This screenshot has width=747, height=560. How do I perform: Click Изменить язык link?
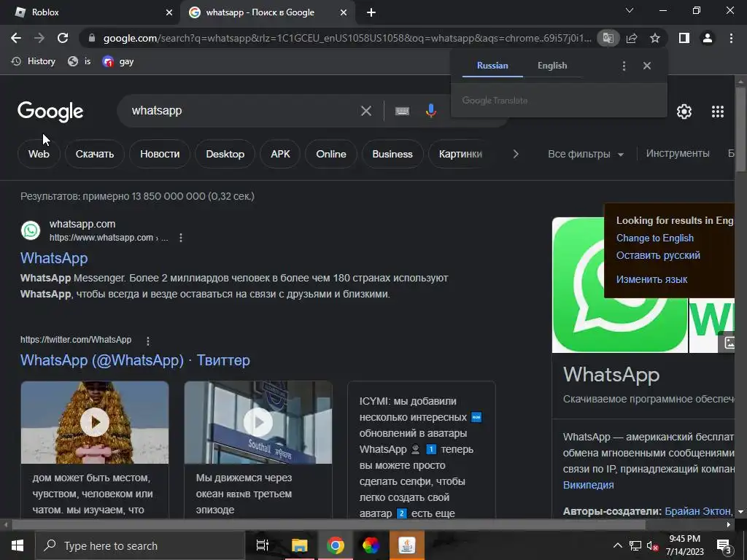651,279
